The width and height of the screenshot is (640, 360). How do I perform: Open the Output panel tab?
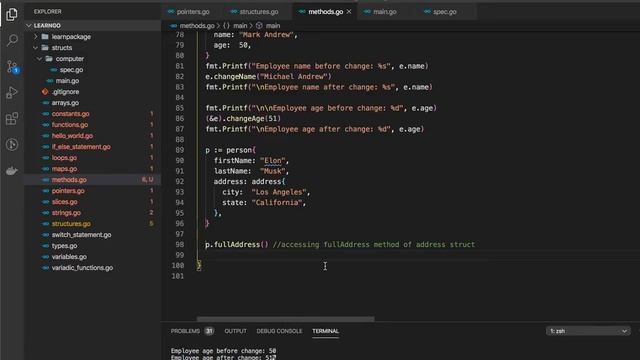[236, 331]
